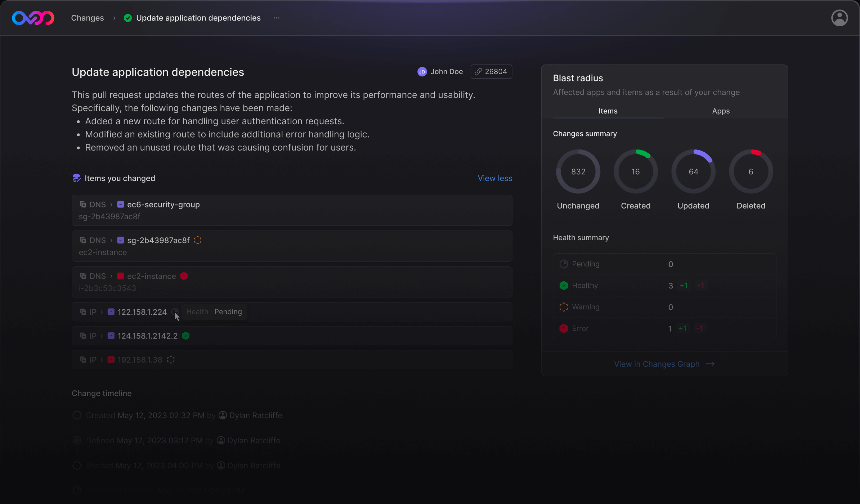Select the Items tab in Blast radius
This screenshot has height=504, width=860.
pos(607,111)
